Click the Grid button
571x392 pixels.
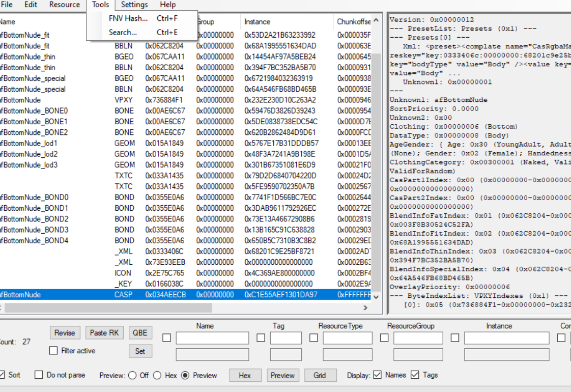(x=320, y=375)
